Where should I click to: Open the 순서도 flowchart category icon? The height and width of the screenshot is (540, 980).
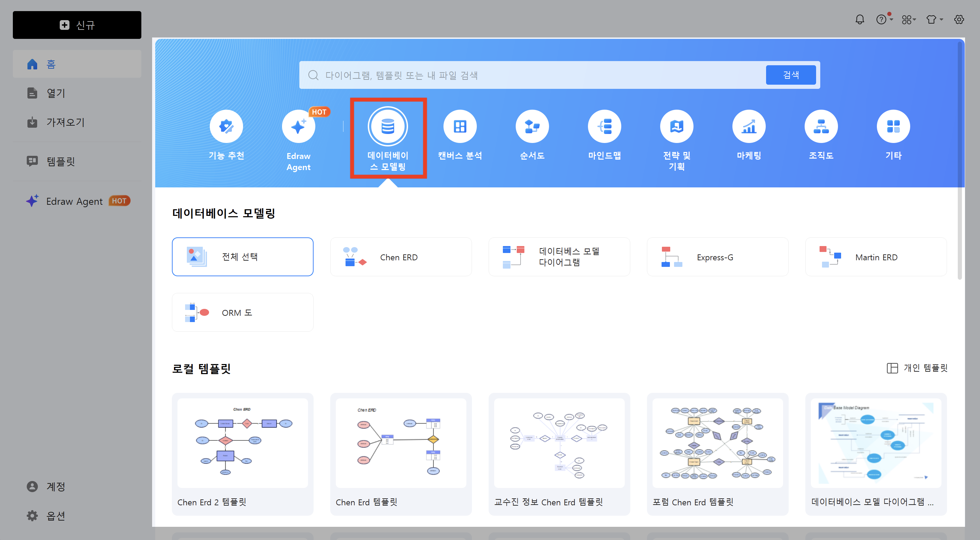[532, 126]
